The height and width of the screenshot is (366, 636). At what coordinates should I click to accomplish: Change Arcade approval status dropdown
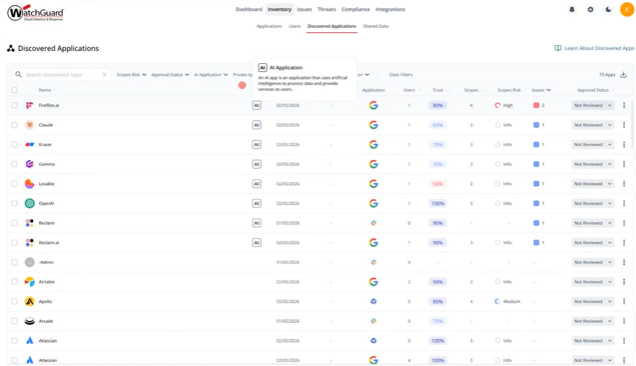(x=593, y=321)
